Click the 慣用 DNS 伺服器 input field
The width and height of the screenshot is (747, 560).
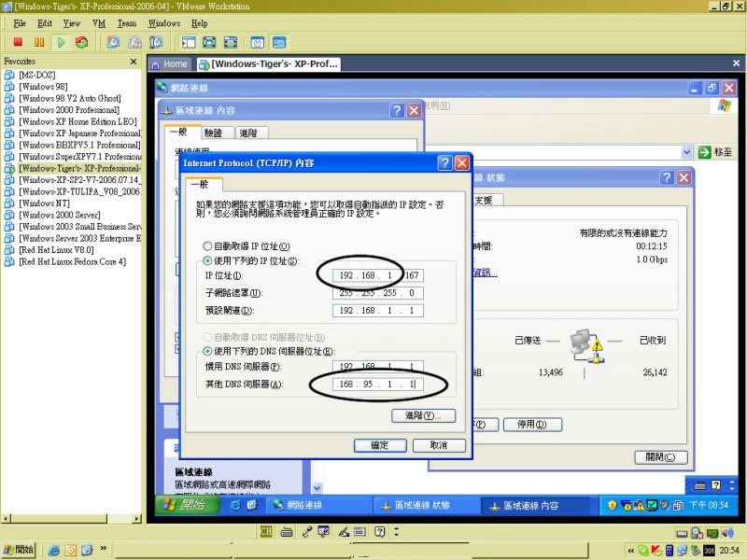pyautogui.click(x=378, y=367)
